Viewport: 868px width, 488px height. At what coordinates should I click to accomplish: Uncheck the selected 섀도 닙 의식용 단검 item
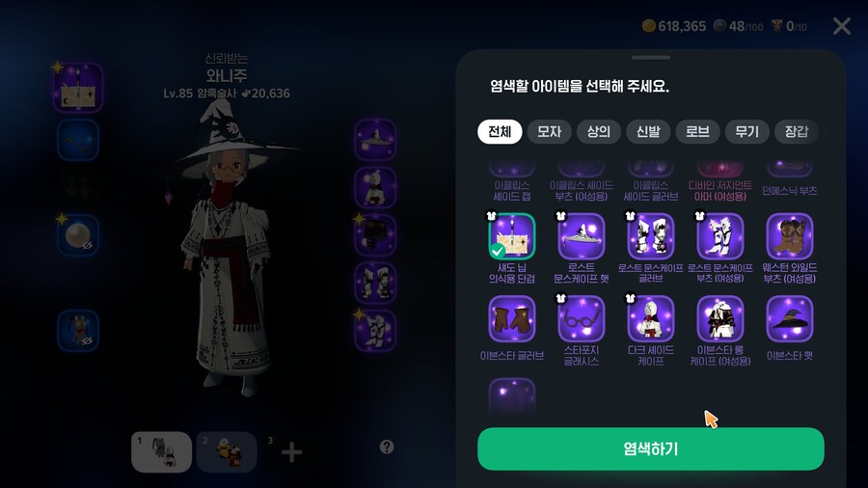[512, 236]
